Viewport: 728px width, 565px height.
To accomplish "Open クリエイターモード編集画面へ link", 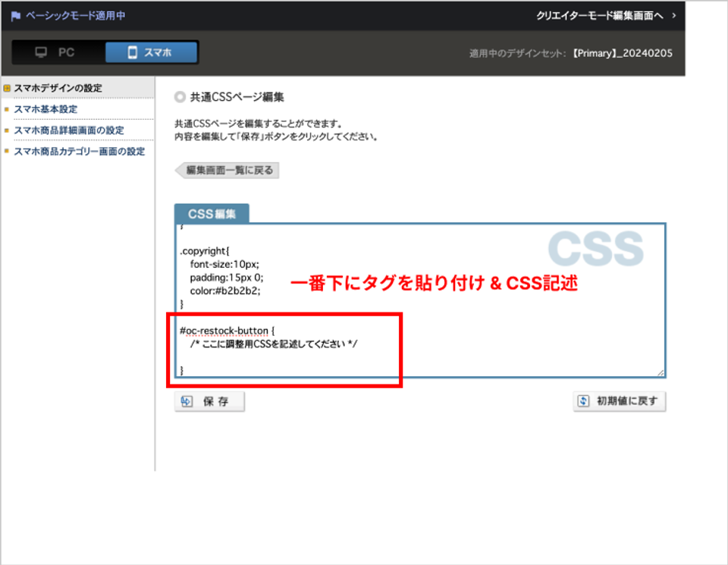I will (x=600, y=16).
